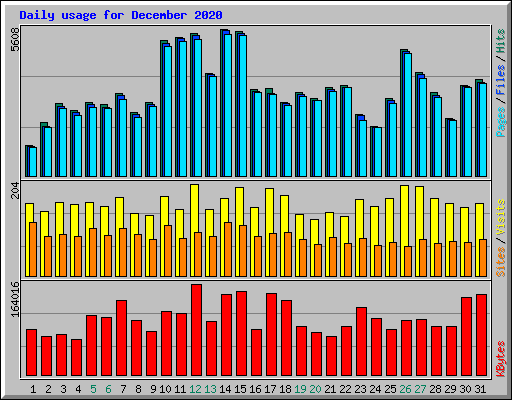Click day 8 label on the x-axis
512x400 pixels.
138,389
